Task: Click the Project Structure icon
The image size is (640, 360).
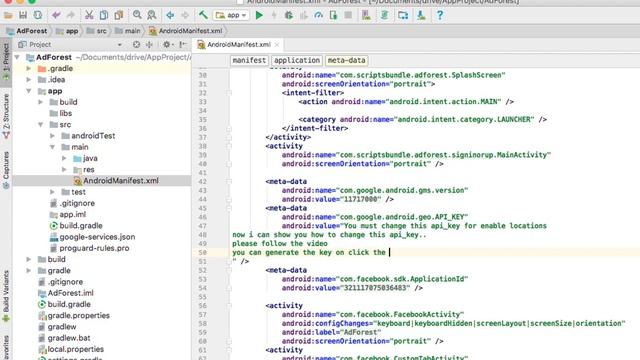Action: [x=403, y=16]
